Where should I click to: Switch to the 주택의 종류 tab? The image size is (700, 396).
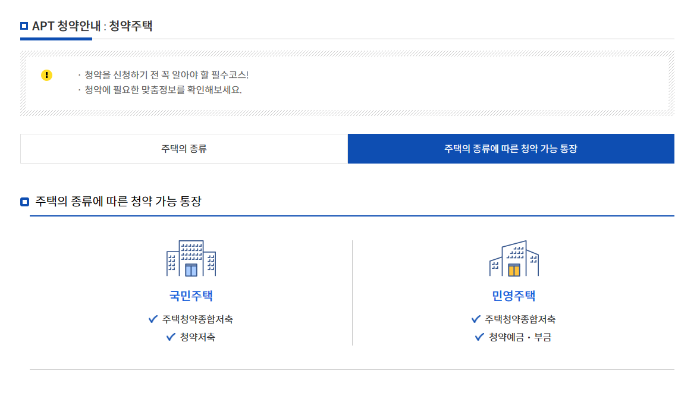(x=184, y=149)
